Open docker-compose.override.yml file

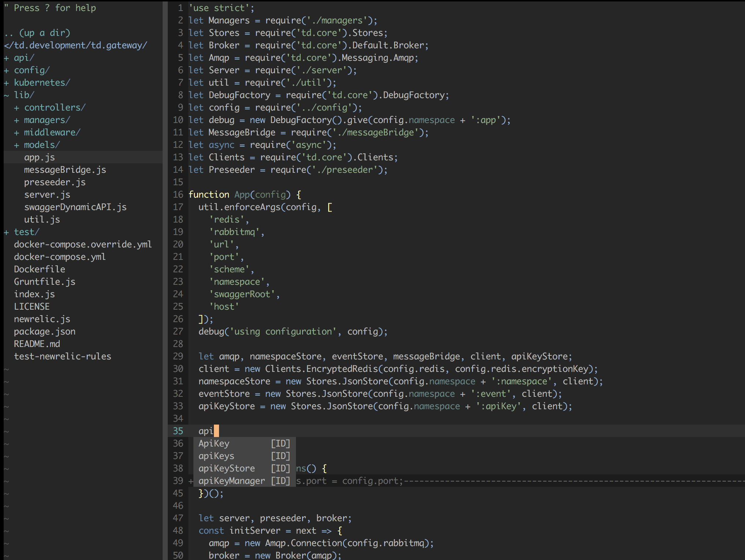click(83, 244)
